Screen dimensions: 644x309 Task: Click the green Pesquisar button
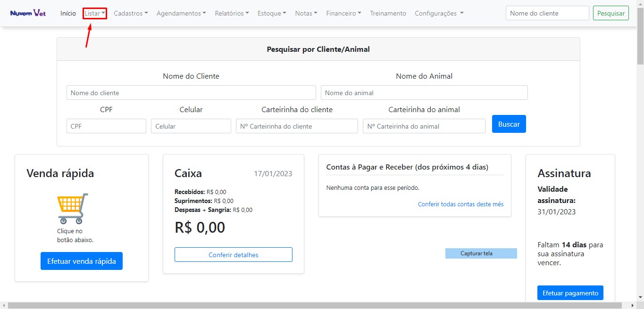point(611,13)
